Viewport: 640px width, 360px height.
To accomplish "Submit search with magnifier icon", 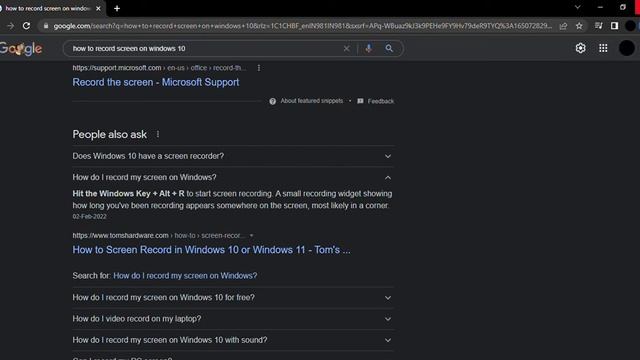I will point(389,49).
